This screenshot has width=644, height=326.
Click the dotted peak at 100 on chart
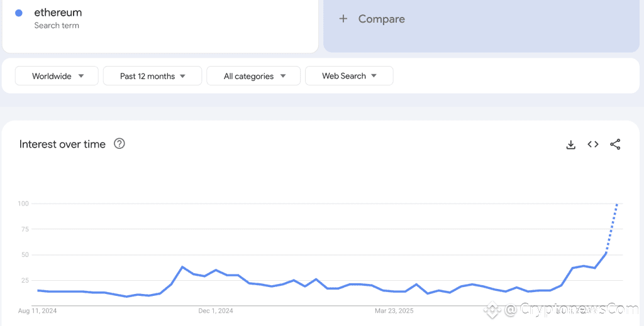617,205
